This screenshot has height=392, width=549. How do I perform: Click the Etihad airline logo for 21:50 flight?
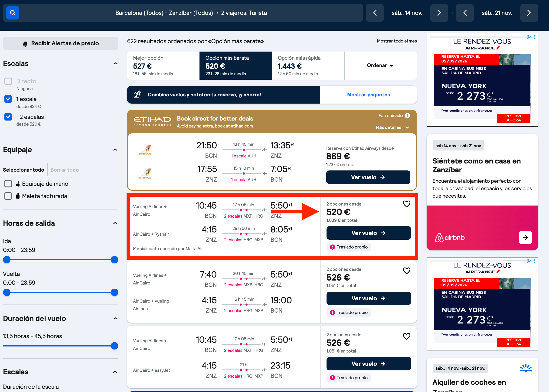point(145,150)
